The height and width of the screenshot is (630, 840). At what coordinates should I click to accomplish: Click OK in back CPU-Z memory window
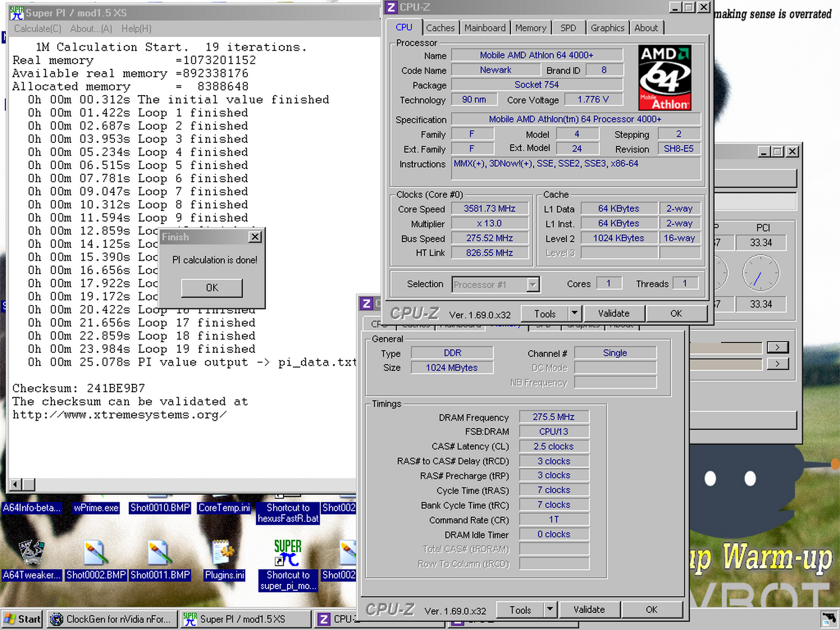tap(652, 610)
